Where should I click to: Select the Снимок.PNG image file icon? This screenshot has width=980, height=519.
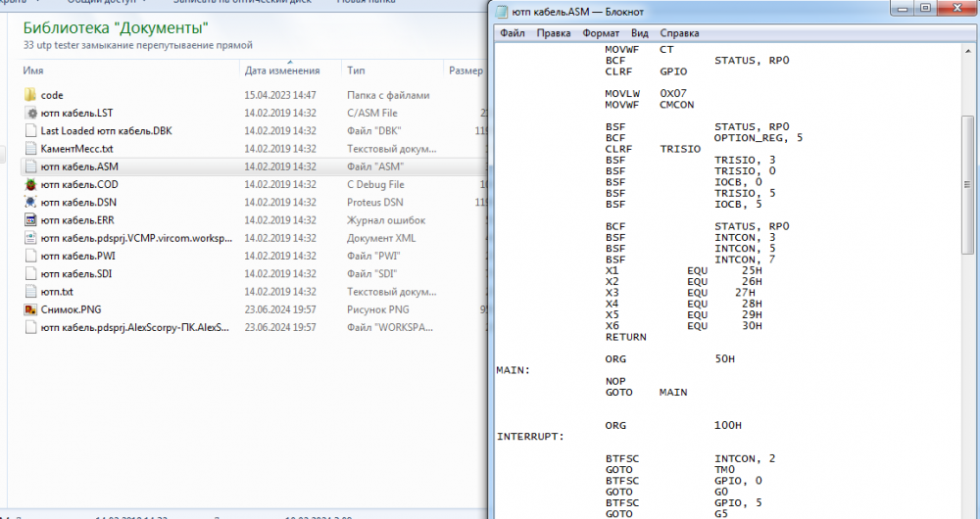point(29,309)
